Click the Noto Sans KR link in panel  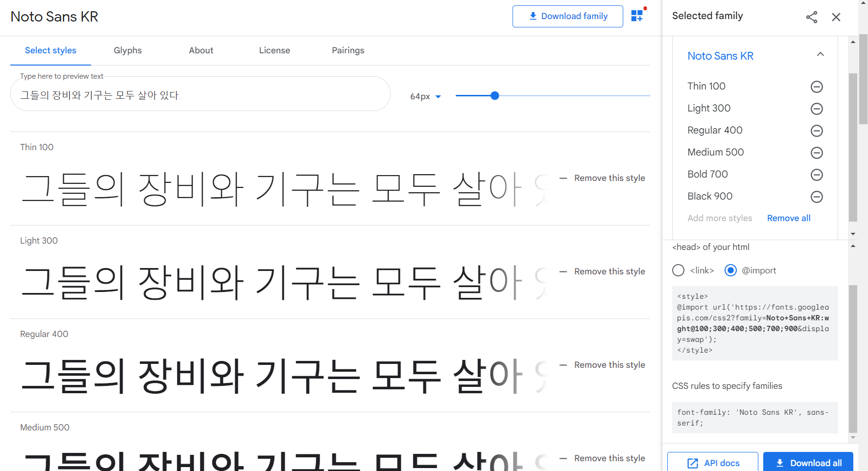(x=720, y=56)
